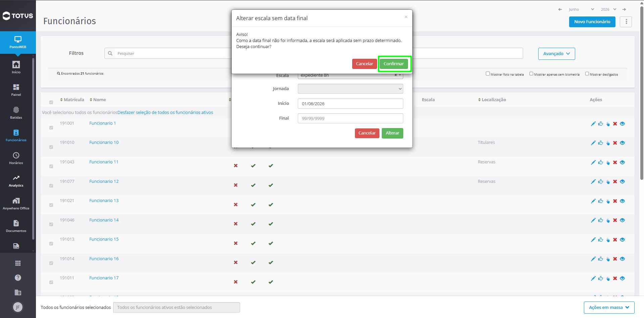Screen dimensions: 644x318
Task: Clear the selected escala with its x
Action: pos(396,75)
